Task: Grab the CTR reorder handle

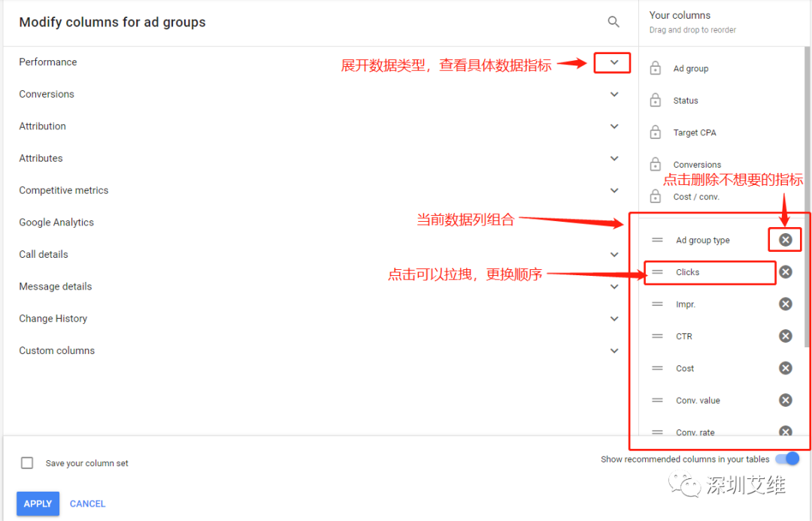Action: (x=657, y=336)
